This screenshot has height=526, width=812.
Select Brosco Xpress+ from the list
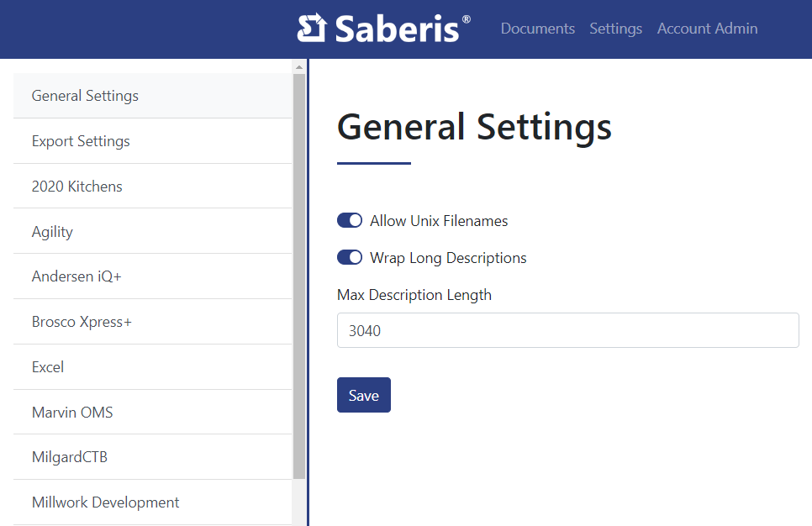click(82, 321)
